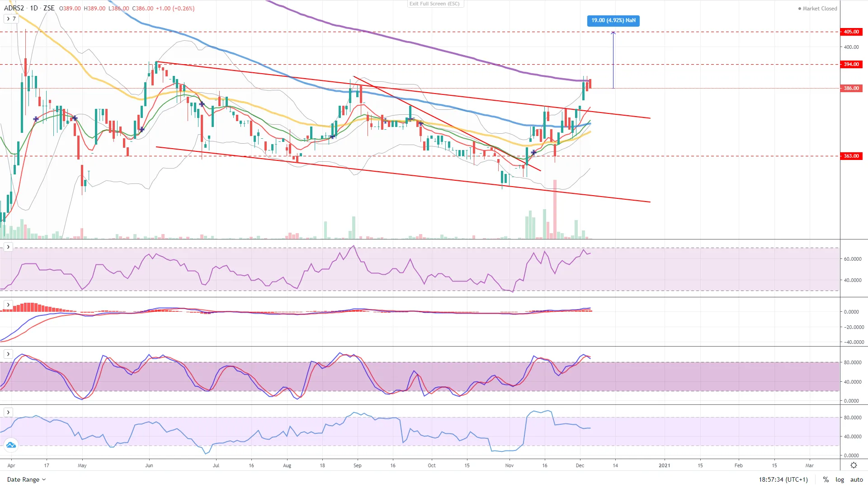
Task: Click the 386.00 current price label
Action: 851,88
